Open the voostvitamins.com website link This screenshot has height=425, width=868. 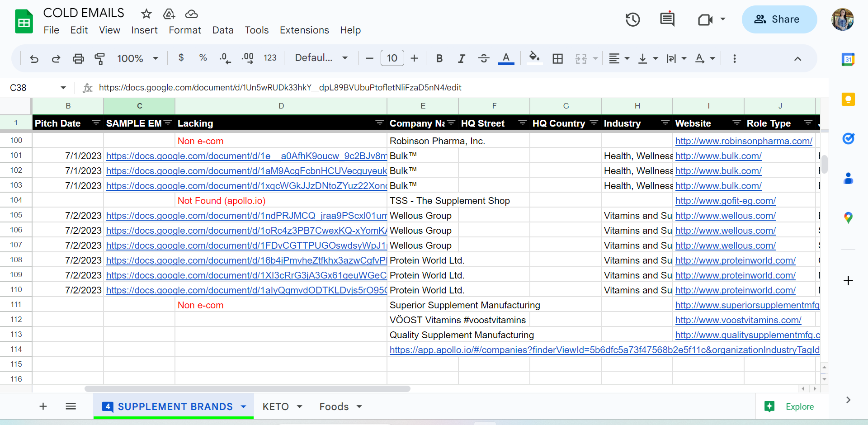coord(738,320)
